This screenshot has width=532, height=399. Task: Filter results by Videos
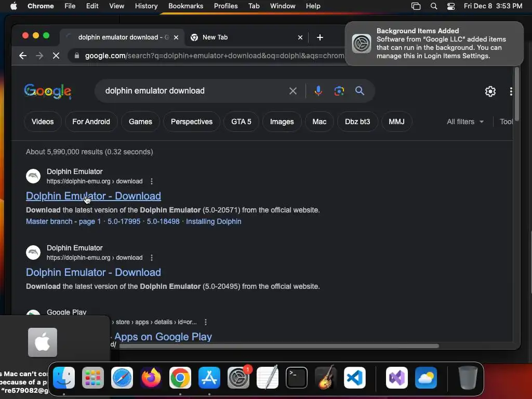pos(43,122)
